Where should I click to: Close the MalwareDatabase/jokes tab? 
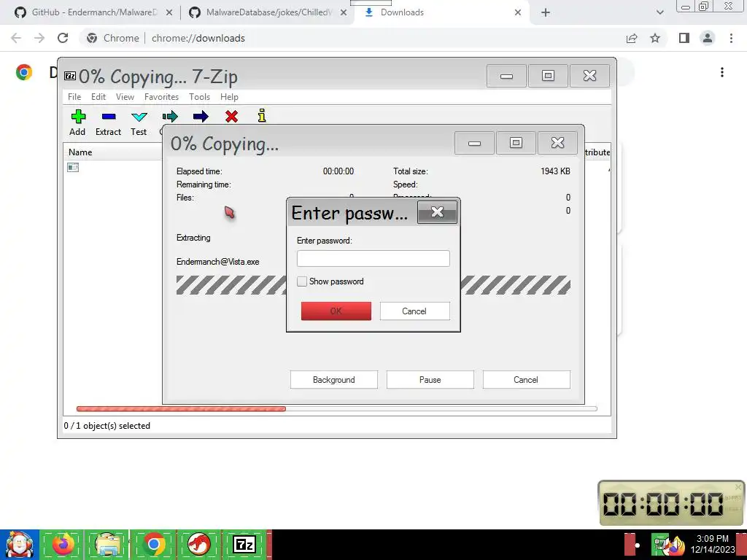point(344,12)
